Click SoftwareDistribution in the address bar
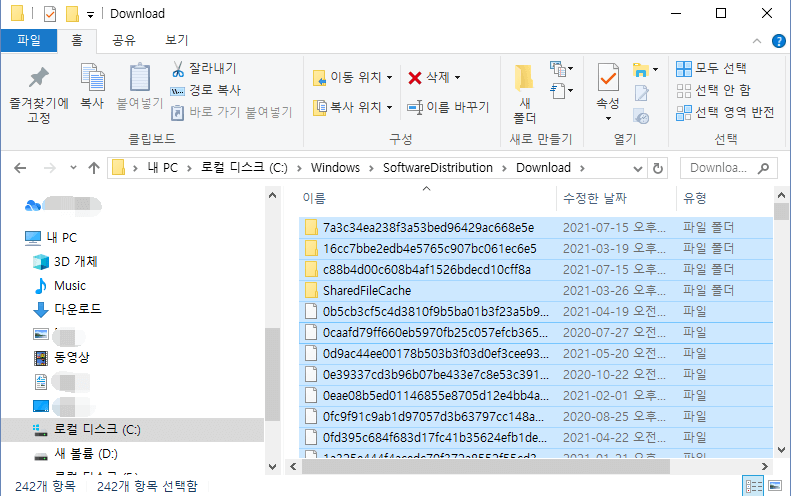Image resolution: width=791 pixels, height=496 pixels. [x=438, y=168]
